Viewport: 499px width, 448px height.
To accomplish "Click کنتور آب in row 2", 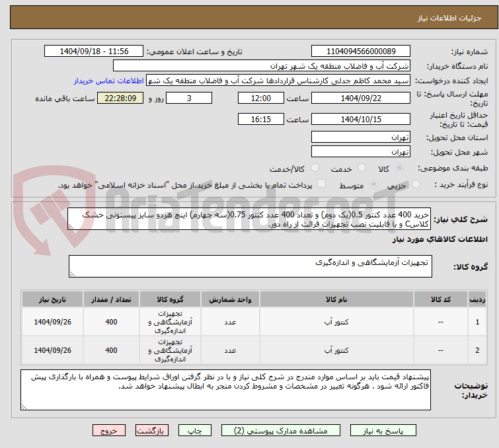I will pyautogui.click(x=336, y=350).
